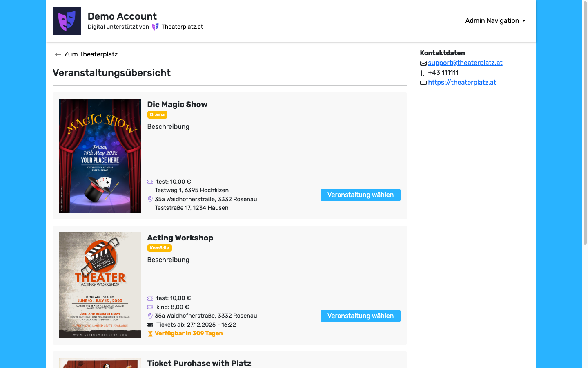Viewport: 588px width, 368px height.
Task: Click the ticket icon next to Tickets ab
Action: pyautogui.click(x=150, y=325)
